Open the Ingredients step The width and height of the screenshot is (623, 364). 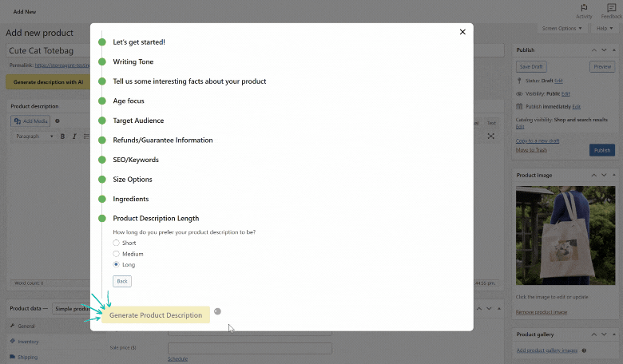pos(131,199)
